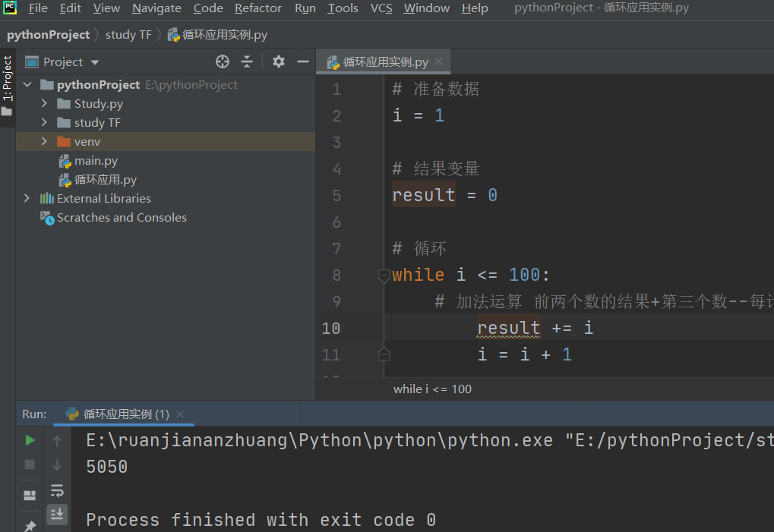
Task: Click 'Process finished with exit code 0' text
Action: [x=261, y=520]
